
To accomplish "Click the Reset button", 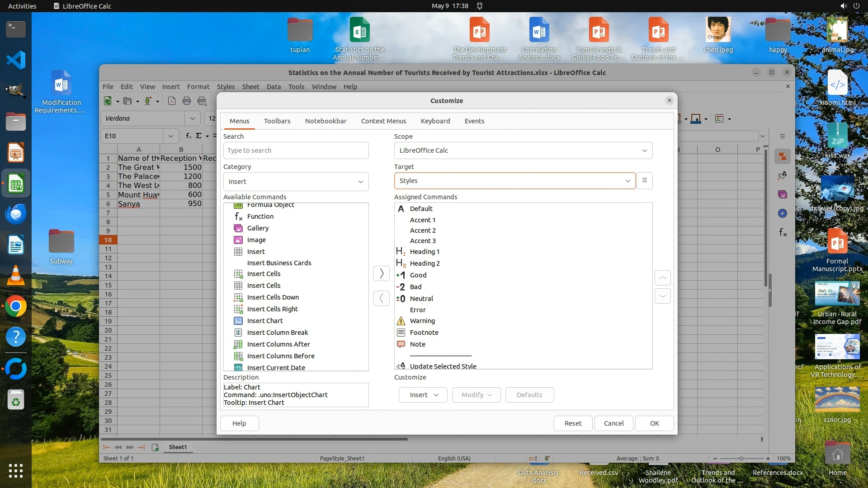I will (x=573, y=423).
